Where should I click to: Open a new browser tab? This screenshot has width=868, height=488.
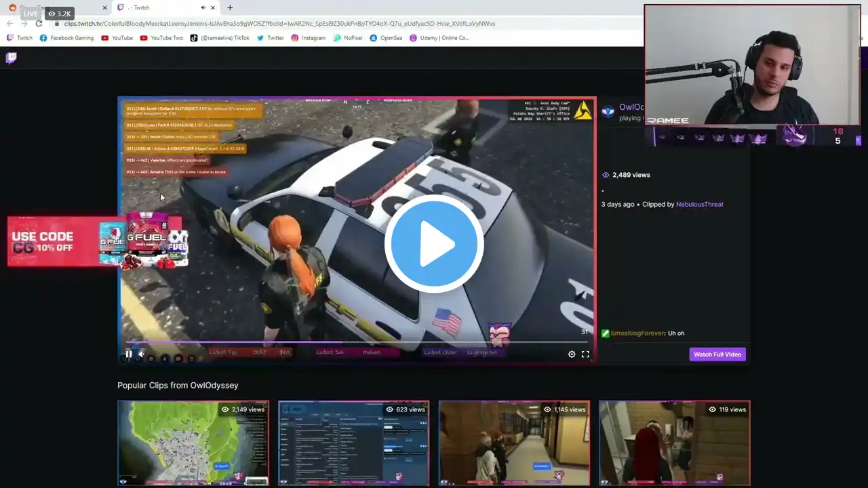pos(230,7)
